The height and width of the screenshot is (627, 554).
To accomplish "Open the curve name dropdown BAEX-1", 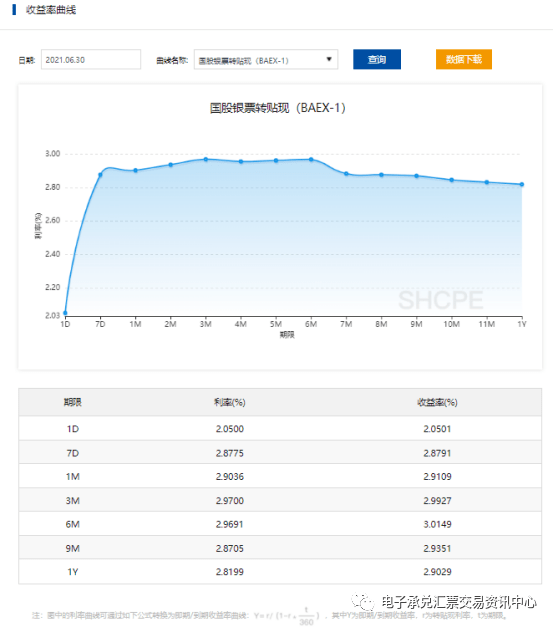I will coord(266,60).
